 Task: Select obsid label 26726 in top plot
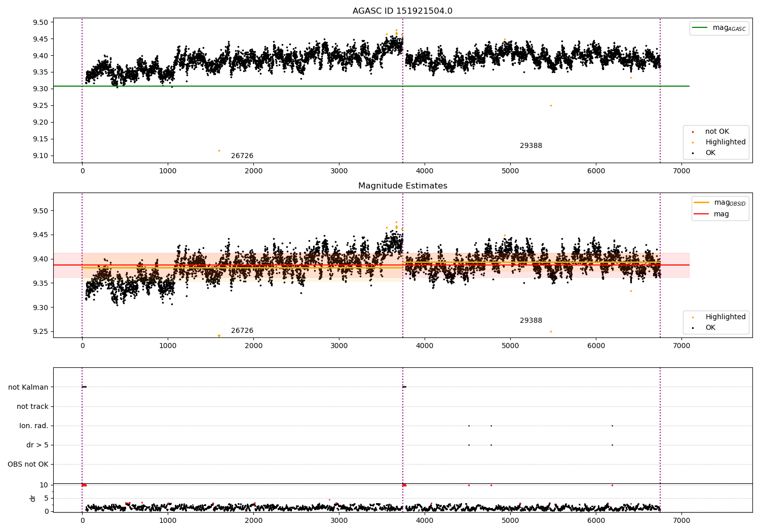click(x=242, y=156)
